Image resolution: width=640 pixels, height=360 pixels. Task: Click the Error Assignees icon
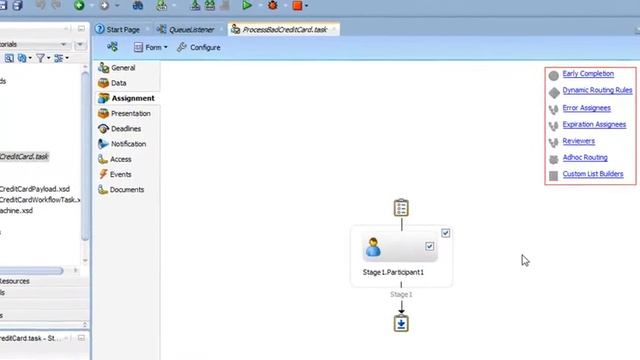(553, 109)
